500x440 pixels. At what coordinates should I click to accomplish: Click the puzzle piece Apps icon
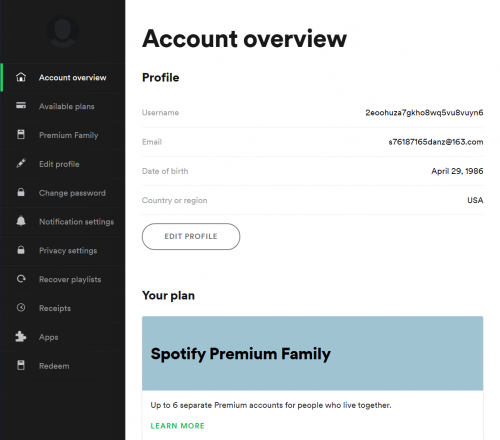point(21,337)
